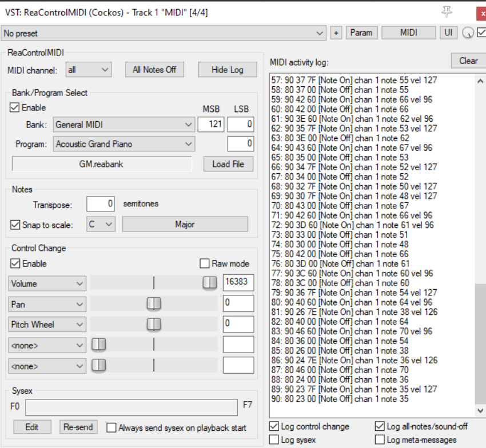The image size is (486, 448).
Task: Open the MIDI channel dropdown
Action: (x=88, y=70)
